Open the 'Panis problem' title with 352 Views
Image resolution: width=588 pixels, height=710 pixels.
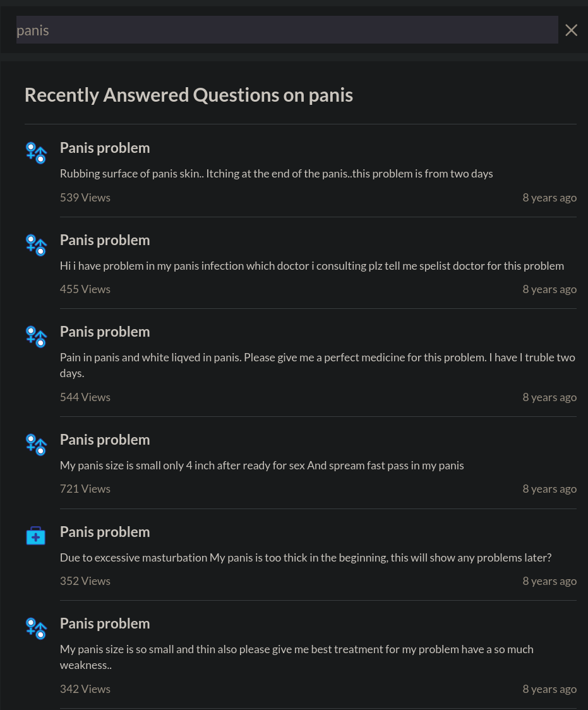coord(105,532)
